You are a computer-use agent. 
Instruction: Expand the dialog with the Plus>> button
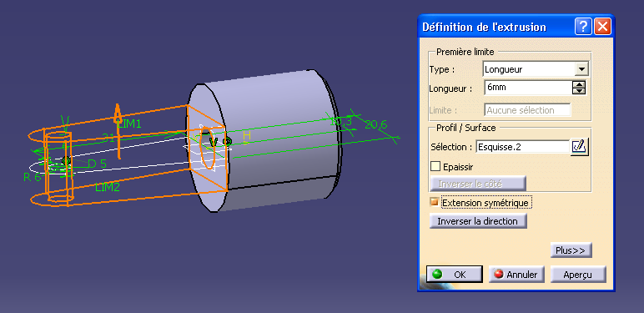[x=571, y=250]
